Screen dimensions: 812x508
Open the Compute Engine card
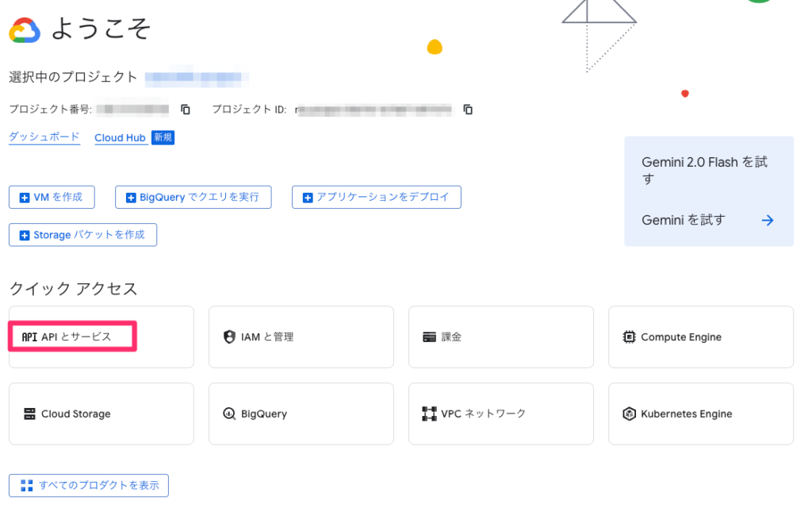click(x=701, y=337)
